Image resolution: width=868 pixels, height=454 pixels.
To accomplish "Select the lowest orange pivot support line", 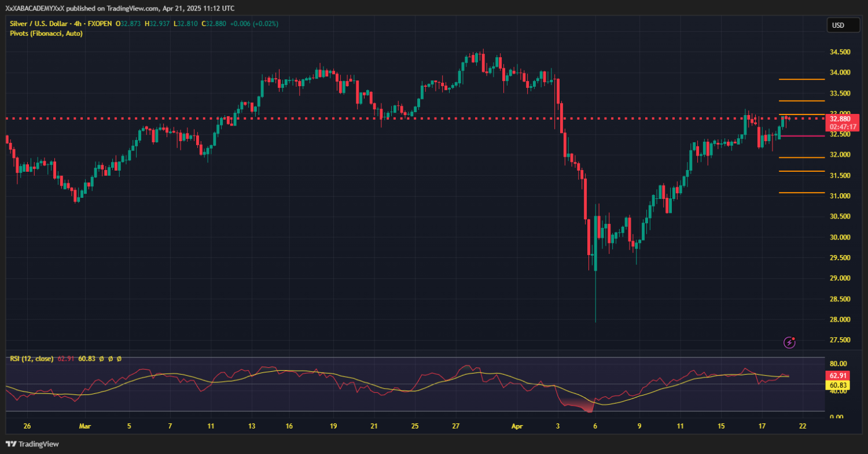I will 801,193.
